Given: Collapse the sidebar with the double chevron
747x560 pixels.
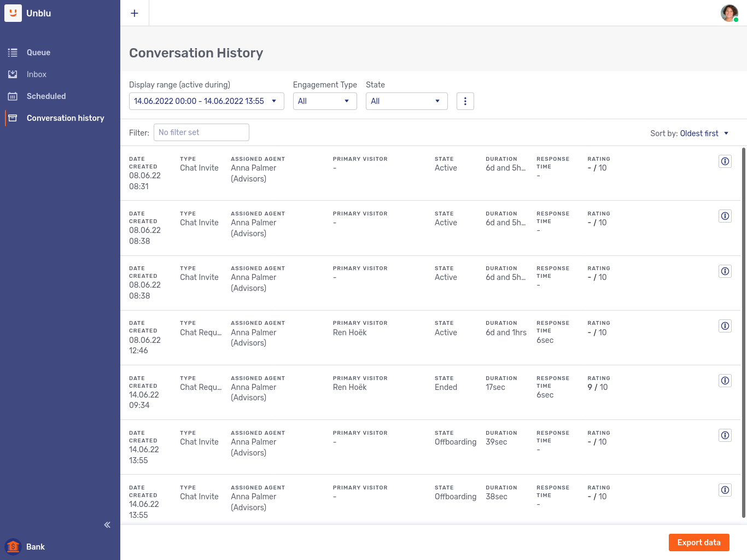Looking at the screenshot, I should [x=107, y=525].
